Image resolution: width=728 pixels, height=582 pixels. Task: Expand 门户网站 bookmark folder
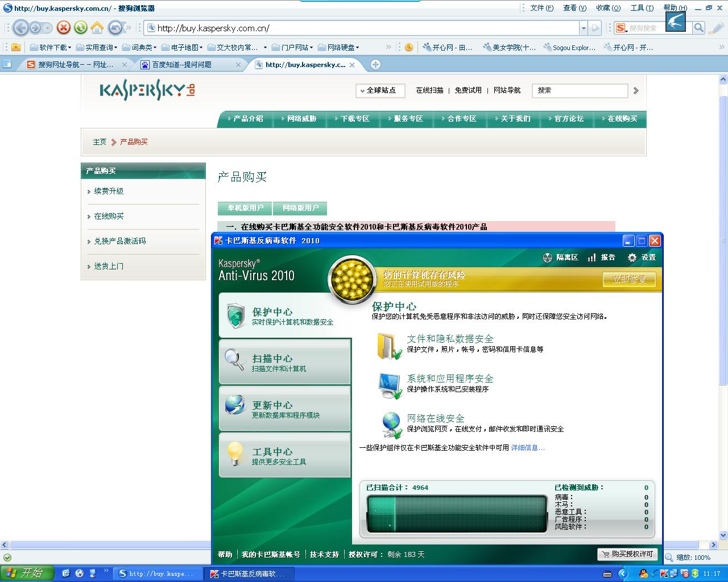292,47
